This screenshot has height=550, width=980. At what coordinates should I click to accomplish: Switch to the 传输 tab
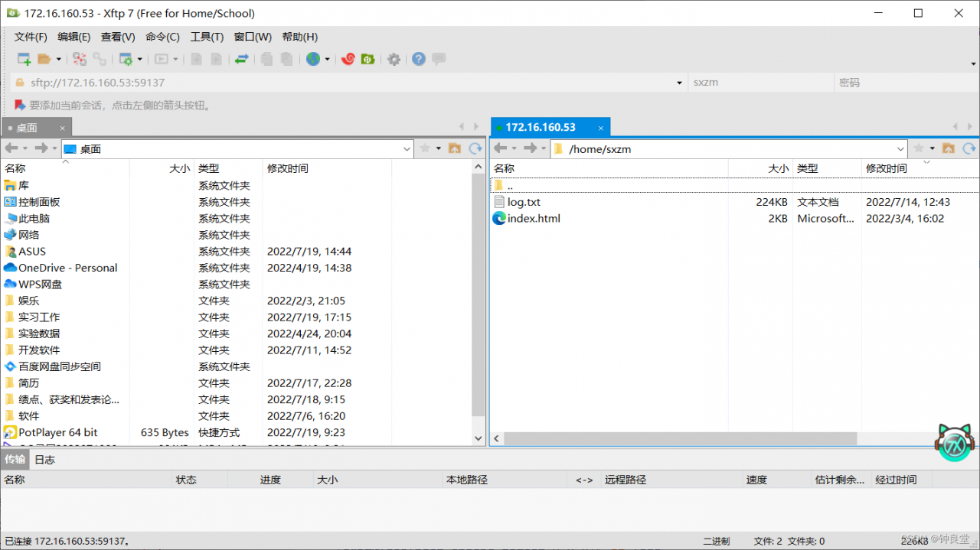[x=15, y=460]
